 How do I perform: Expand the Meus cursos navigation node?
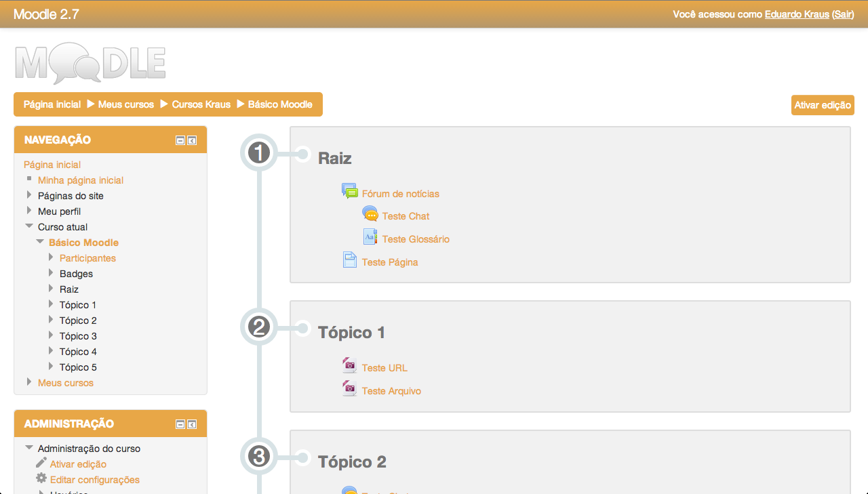coord(29,382)
